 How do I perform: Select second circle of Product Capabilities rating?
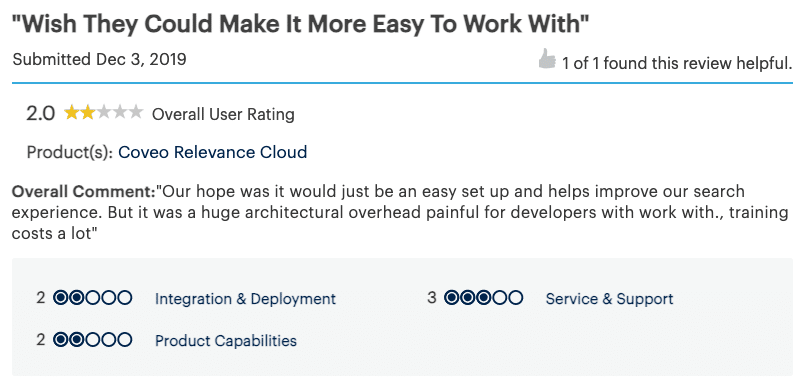point(77,340)
